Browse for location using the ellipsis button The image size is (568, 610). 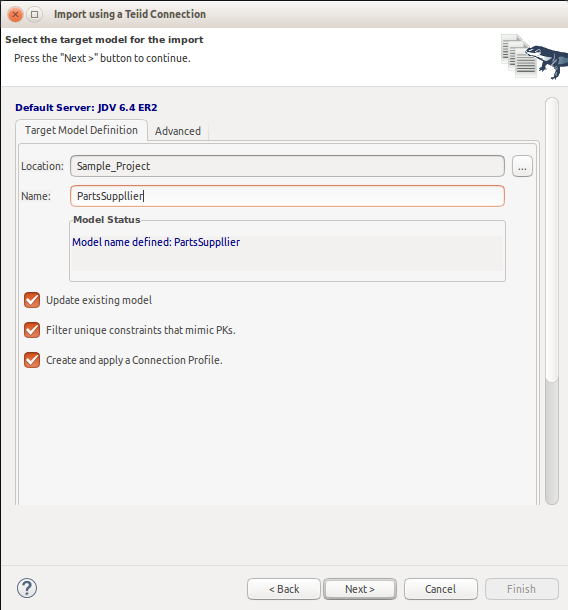tap(522, 167)
